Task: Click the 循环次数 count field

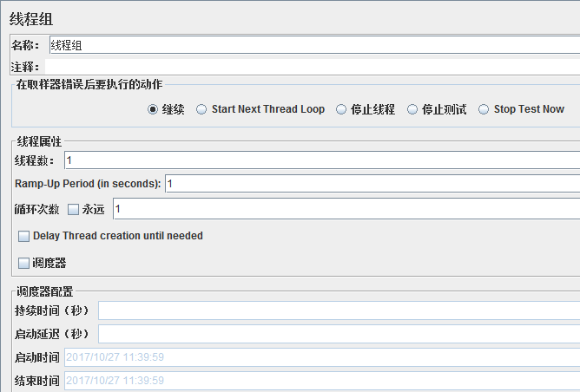Action: tap(346, 209)
